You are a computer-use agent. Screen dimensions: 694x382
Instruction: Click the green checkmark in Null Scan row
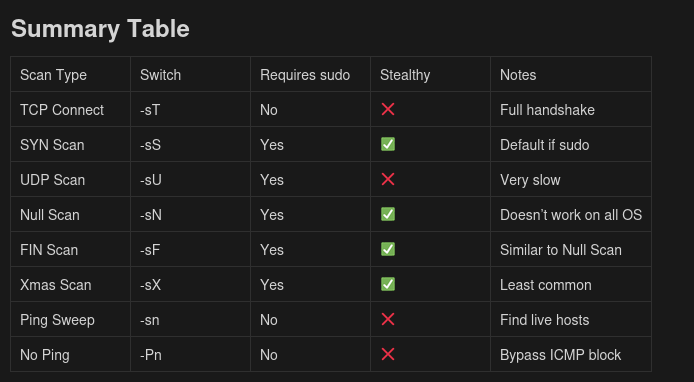coord(388,214)
